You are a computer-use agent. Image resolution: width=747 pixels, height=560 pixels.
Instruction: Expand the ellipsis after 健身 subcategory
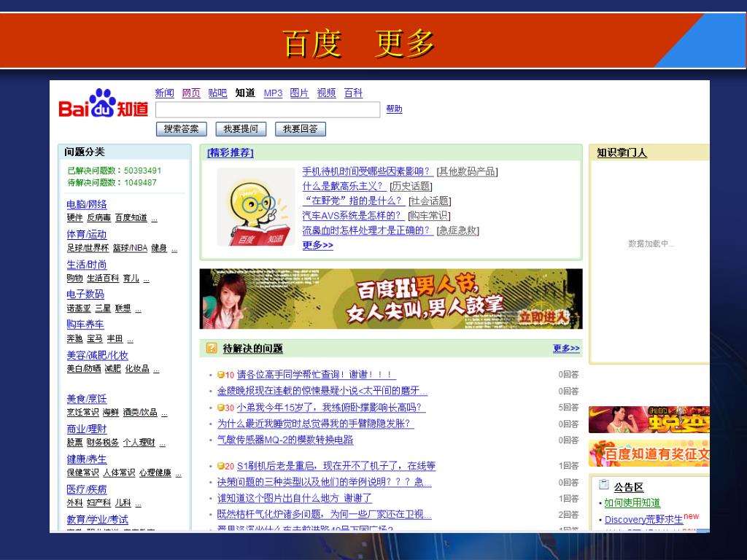(174, 249)
